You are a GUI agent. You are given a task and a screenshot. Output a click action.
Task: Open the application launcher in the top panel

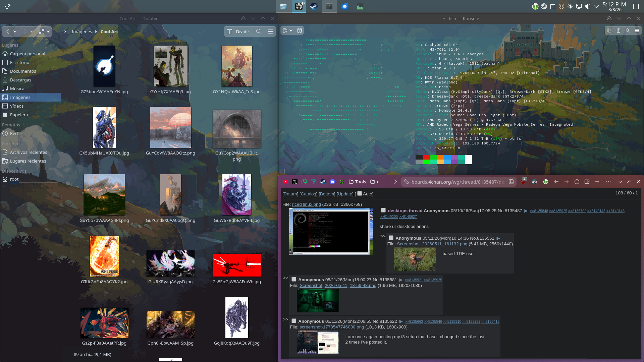pyautogui.click(x=7, y=6)
